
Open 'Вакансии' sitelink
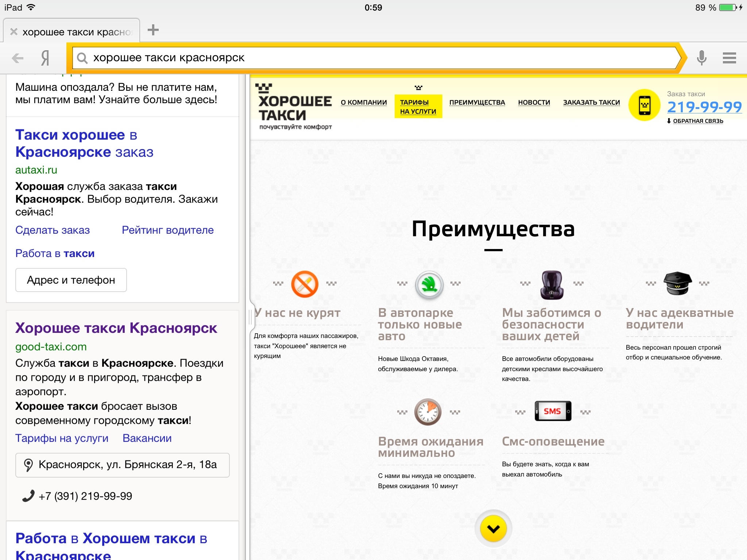[x=147, y=438]
